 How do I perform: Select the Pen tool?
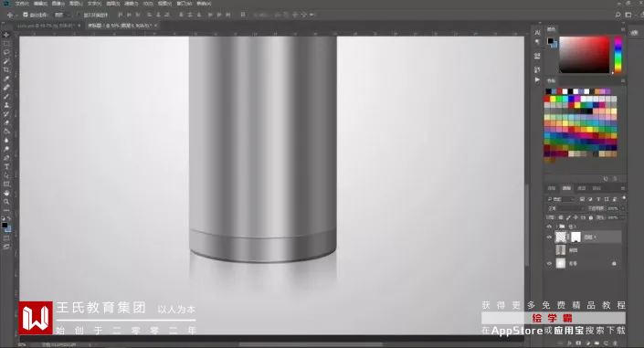(x=6, y=158)
